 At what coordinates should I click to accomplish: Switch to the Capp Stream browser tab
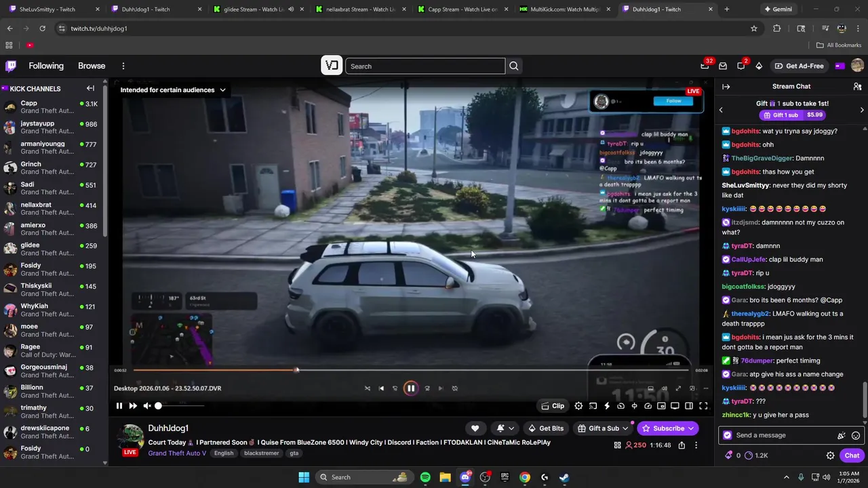[x=461, y=9]
